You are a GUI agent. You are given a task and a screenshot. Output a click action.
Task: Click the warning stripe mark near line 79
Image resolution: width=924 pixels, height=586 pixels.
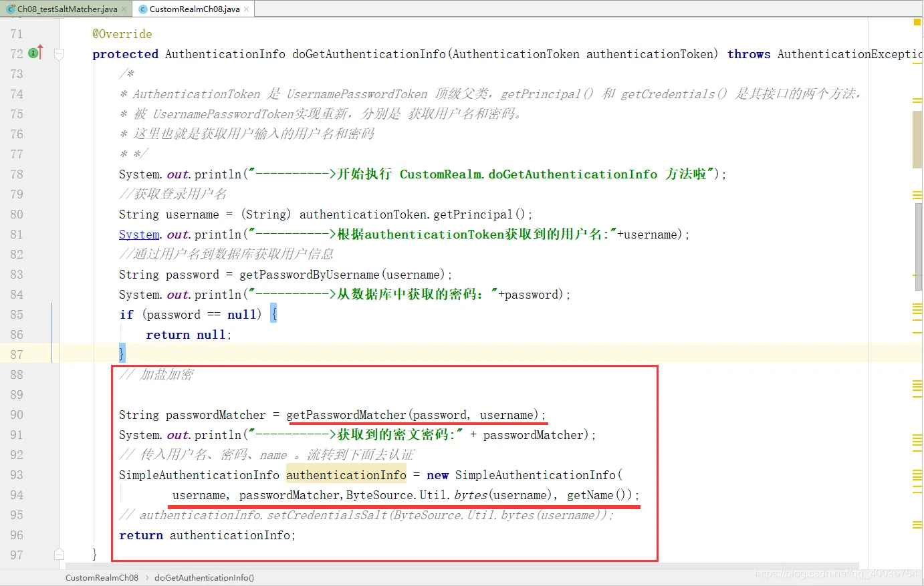(x=917, y=195)
